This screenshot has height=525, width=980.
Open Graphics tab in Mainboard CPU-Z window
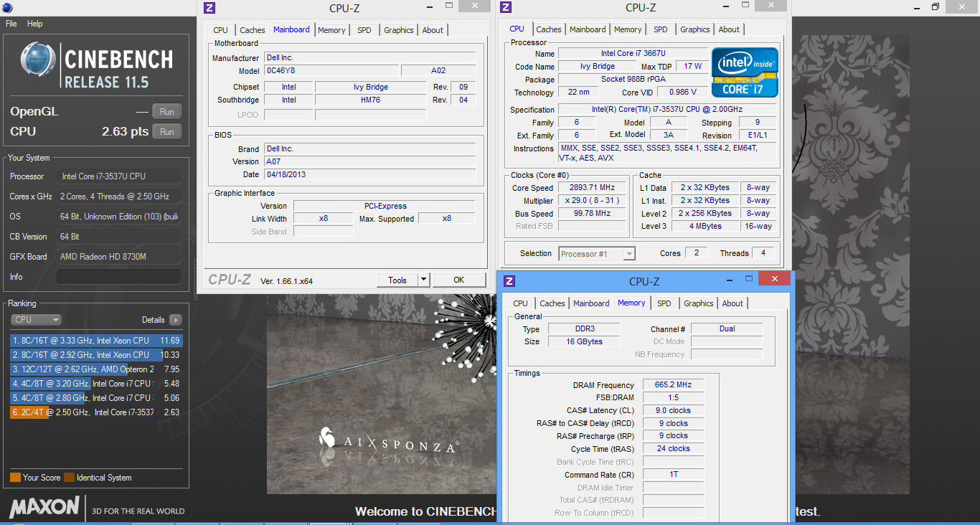(399, 30)
